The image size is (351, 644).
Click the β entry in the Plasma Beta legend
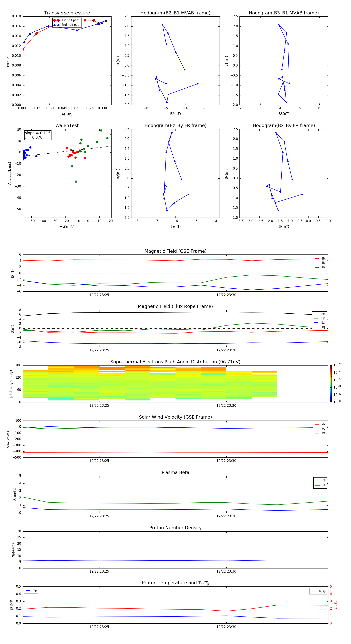click(320, 485)
